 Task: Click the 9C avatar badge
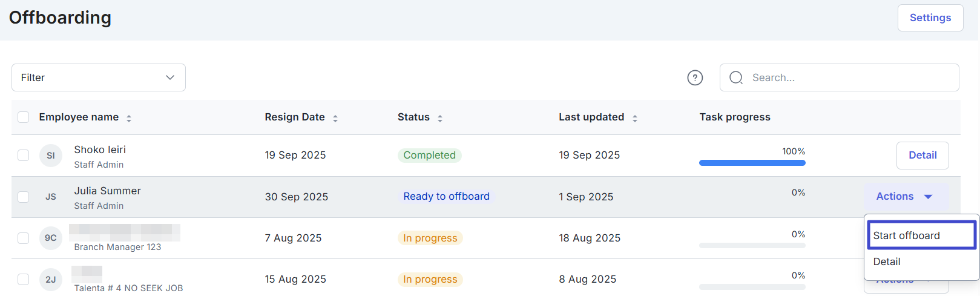tap(51, 238)
